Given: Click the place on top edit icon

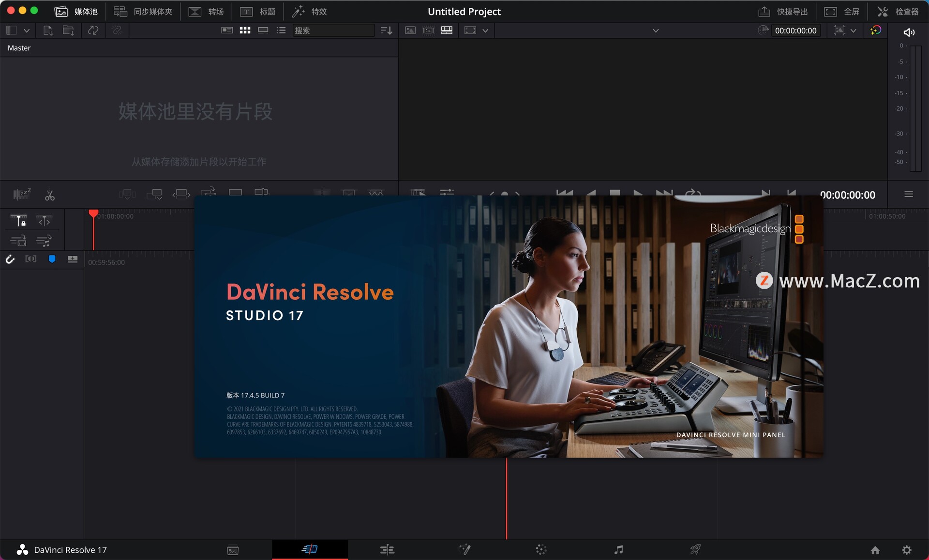Looking at the screenshot, I should (236, 192).
